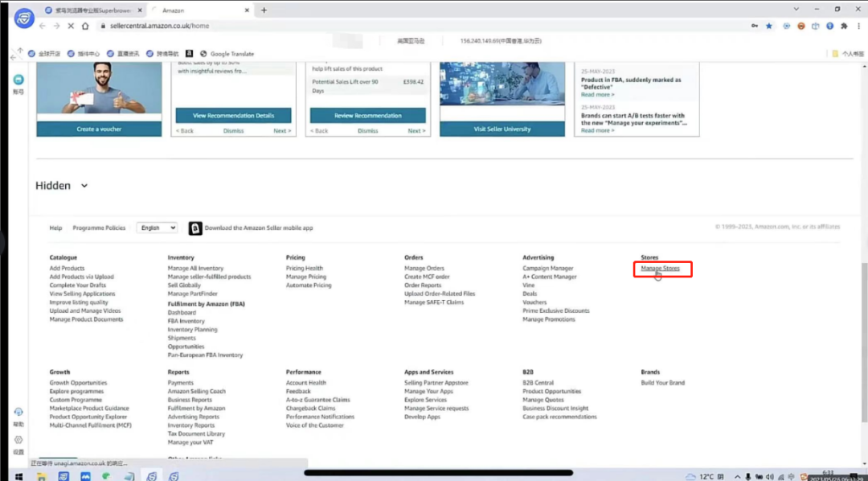Viewport: 868px width, 481px height.
Task: Click the Help link in footer
Action: click(56, 228)
